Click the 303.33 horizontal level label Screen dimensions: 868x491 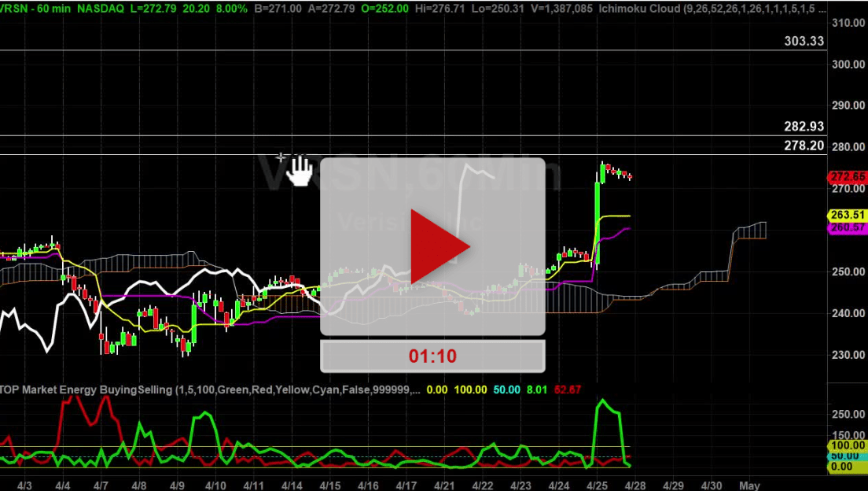tap(804, 41)
